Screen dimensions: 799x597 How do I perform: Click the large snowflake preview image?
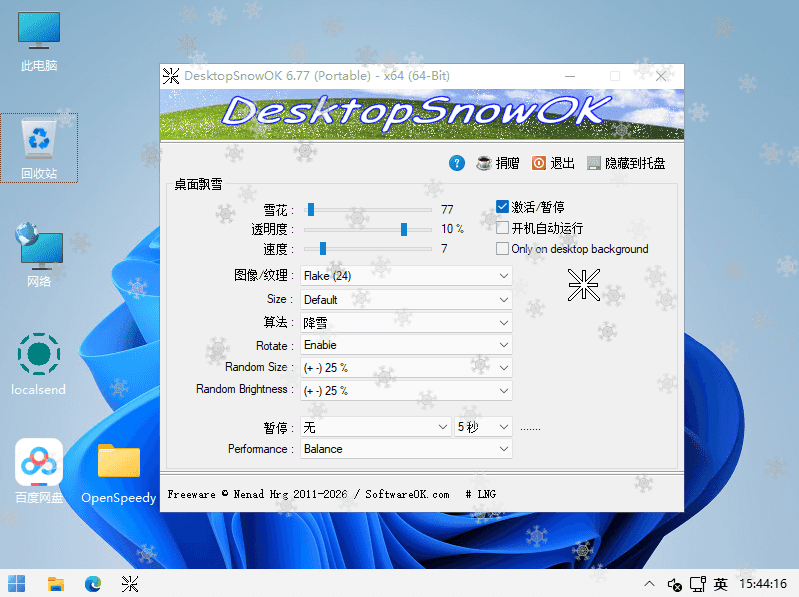click(583, 285)
